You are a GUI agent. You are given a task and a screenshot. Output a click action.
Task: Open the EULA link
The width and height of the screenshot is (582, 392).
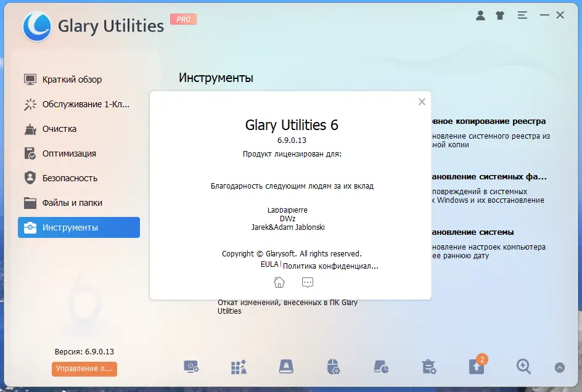coord(269,264)
